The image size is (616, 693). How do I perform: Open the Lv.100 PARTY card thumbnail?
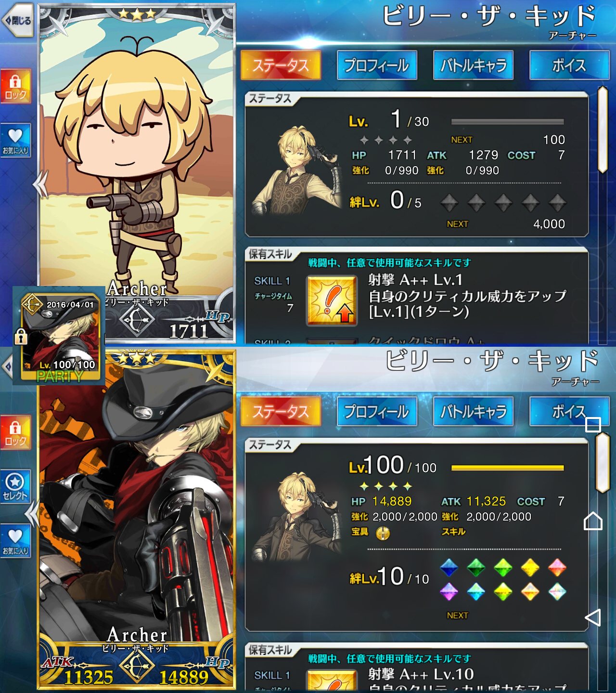[60, 336]
